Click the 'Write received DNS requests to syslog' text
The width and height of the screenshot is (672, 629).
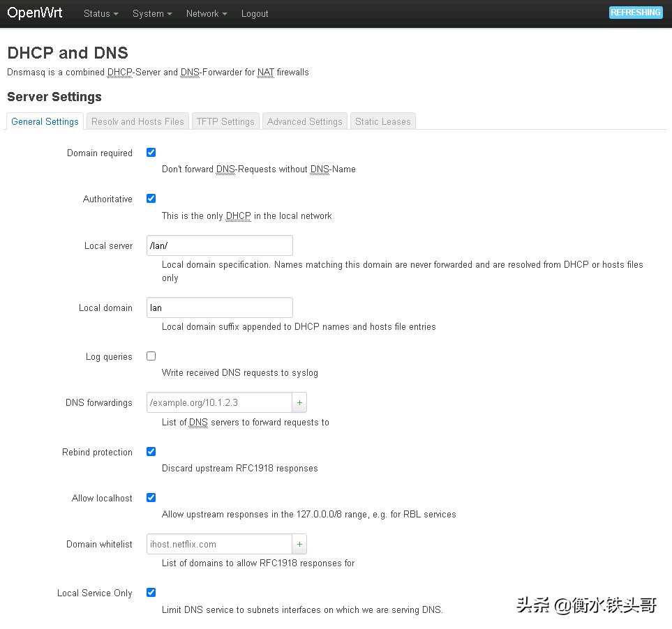tap(239, 373)
